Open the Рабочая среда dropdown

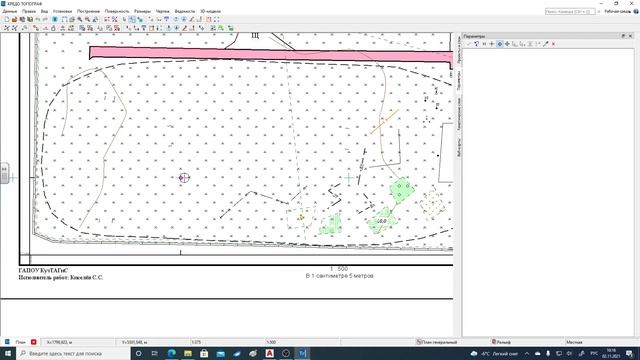[618, 11]
